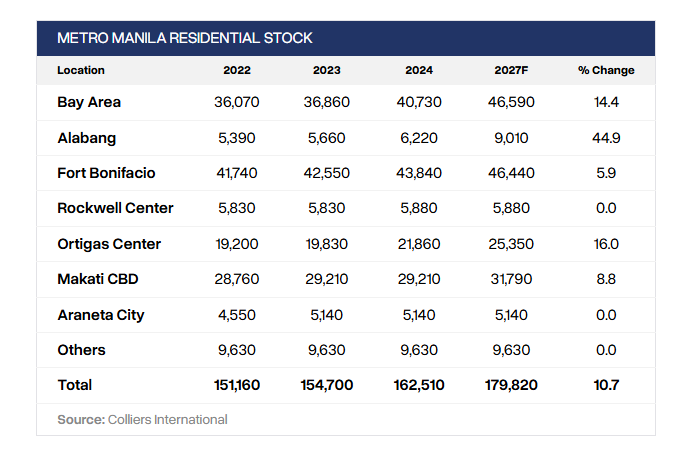This screenshot has width=699, height=466.
Task: Click the Ortigas Center row label
Action: [109, 244]
